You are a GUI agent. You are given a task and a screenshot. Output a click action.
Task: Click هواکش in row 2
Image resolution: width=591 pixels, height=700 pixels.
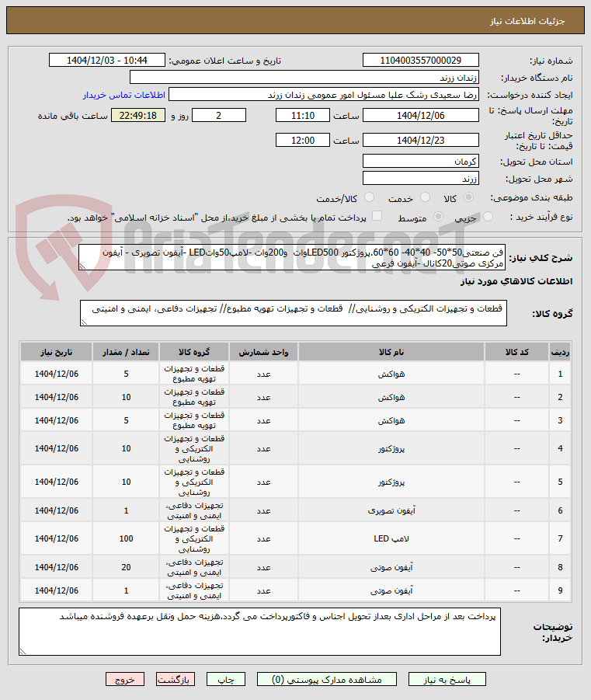tap(391, 397)
